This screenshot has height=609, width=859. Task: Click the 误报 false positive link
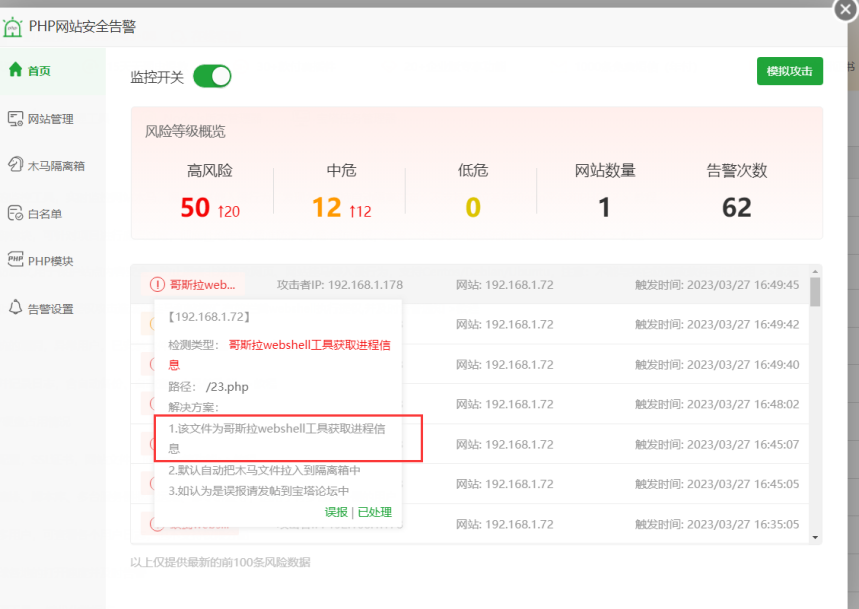coord(336,512)
